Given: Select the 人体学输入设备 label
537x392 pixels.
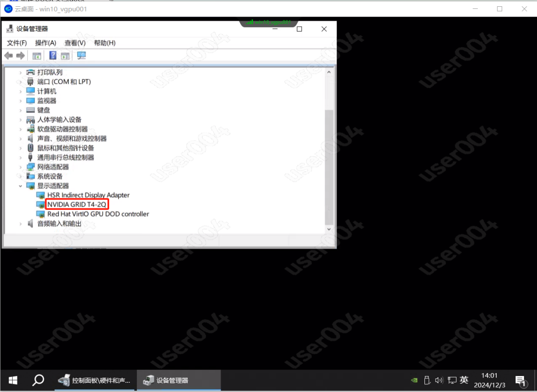Looking at the screenshot, I should [x=59, y=119].
